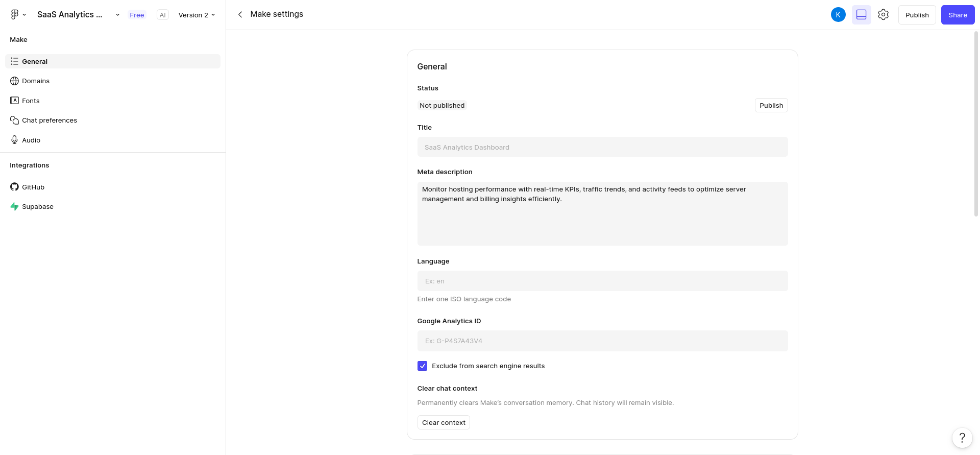Open the GitHub integration
Viewport: 980px width, 455px height.
(x=113, y=187)
